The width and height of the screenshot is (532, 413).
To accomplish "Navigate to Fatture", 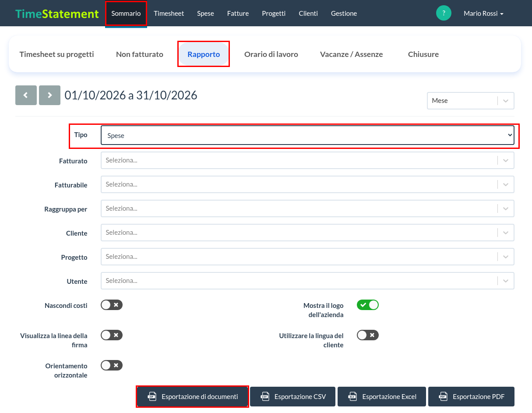I will 238,14.
